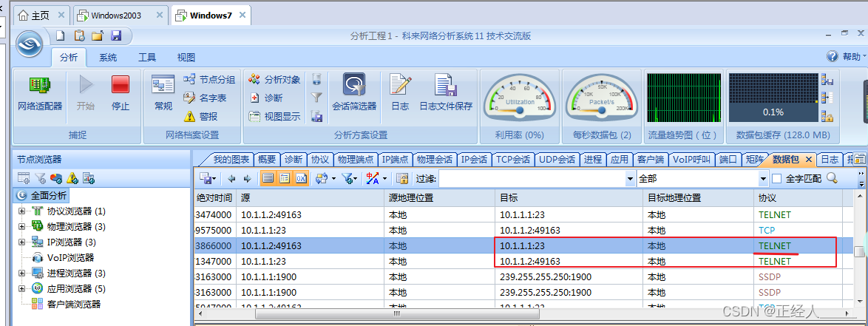This screenshot has height=326, width=868.
Task: Expand the 进程浏览器 (3) tree node
Action: pyautogui.click(x=21, y=273)
